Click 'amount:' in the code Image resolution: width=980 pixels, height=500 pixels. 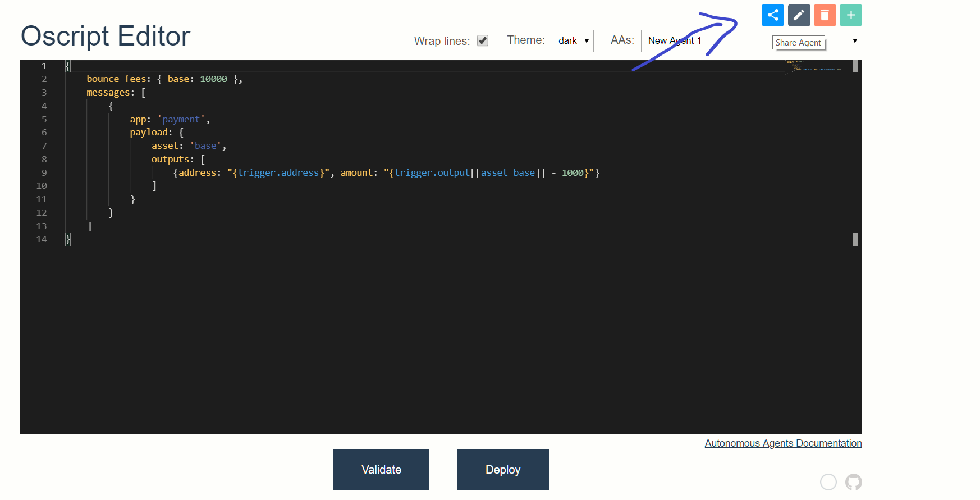(x=359, y=173)
